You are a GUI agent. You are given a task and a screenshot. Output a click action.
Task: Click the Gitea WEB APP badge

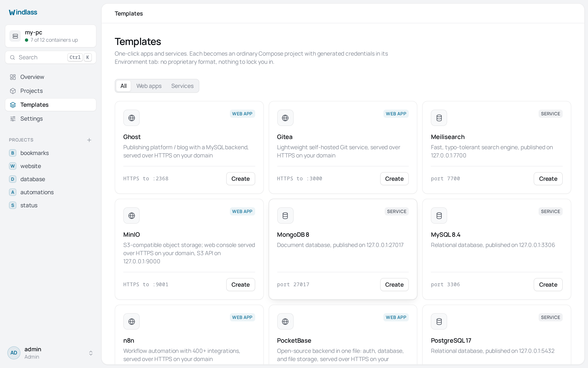[396, 114]
